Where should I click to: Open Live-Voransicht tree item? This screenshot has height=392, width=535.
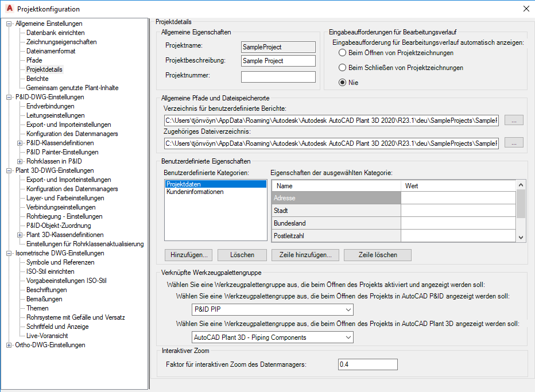tap(47, 336)
